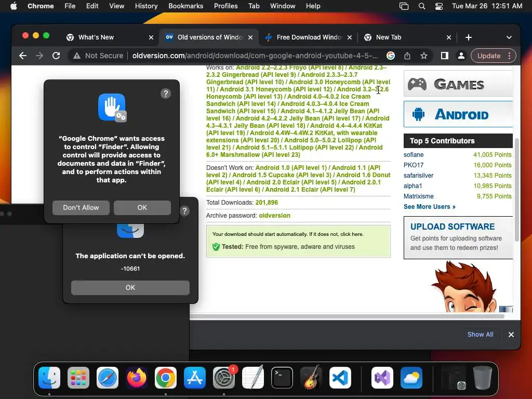Open the History menu
Viewport: 532px width, 399px height.
click(146, 6)
